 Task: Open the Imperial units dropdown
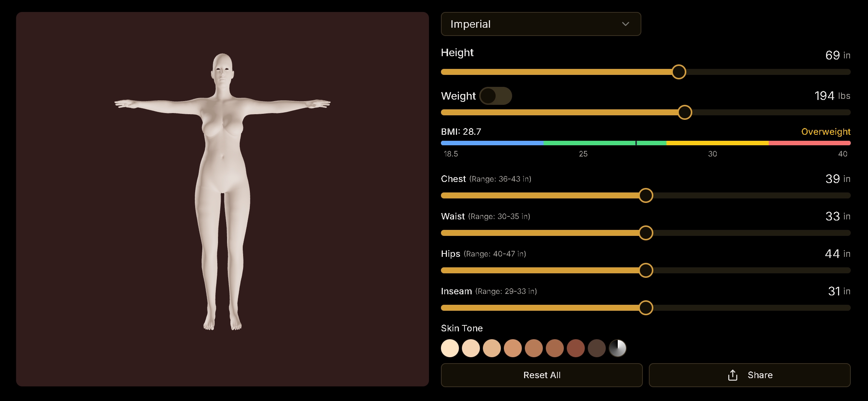[x=541, y=24]
